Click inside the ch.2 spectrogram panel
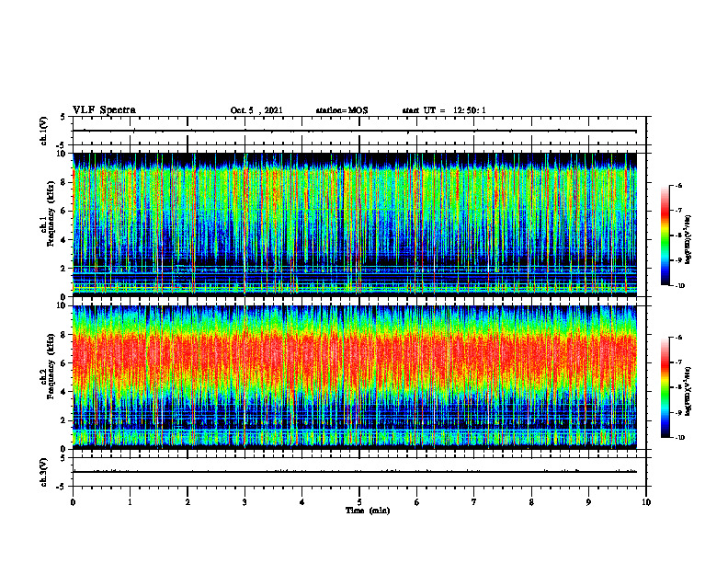Screen dimensions: 728x563 (355, 377)
